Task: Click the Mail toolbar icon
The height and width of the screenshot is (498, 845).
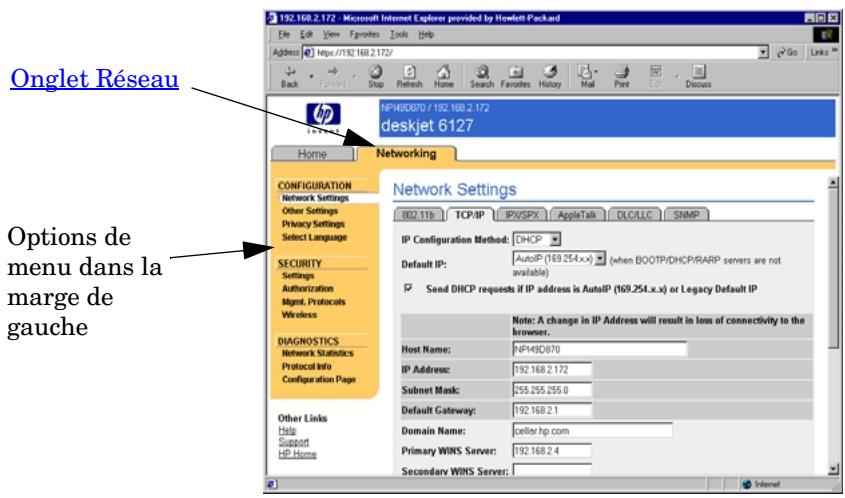Action: click(x=587, y=77)
